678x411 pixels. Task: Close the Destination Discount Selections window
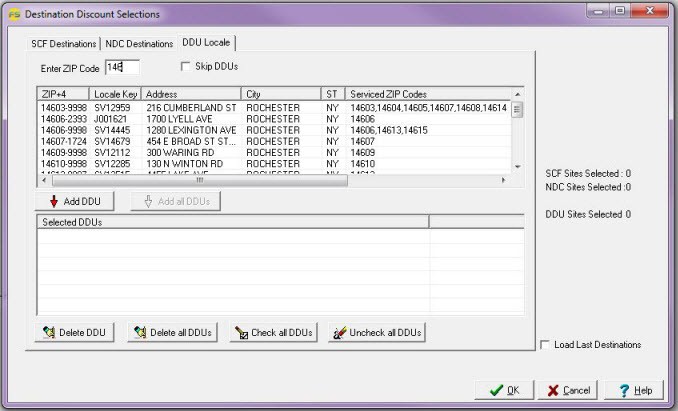click(x=649, y=11)
